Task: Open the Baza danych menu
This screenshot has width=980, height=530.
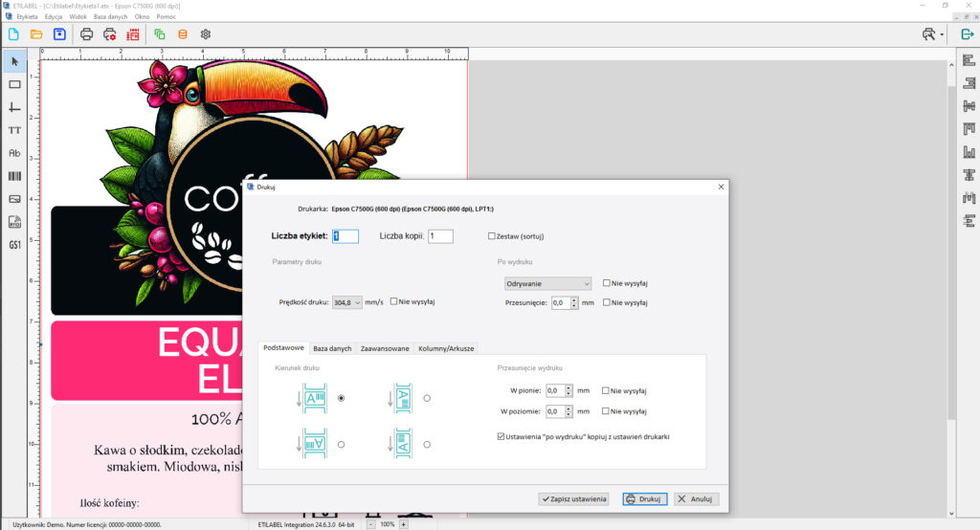Action: [111, 17]
